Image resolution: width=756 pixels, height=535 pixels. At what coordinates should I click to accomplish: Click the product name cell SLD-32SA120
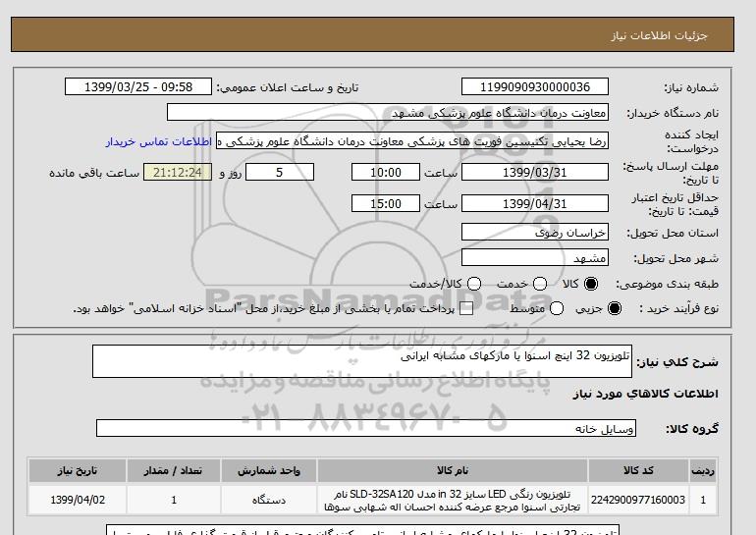pos(453,500)
